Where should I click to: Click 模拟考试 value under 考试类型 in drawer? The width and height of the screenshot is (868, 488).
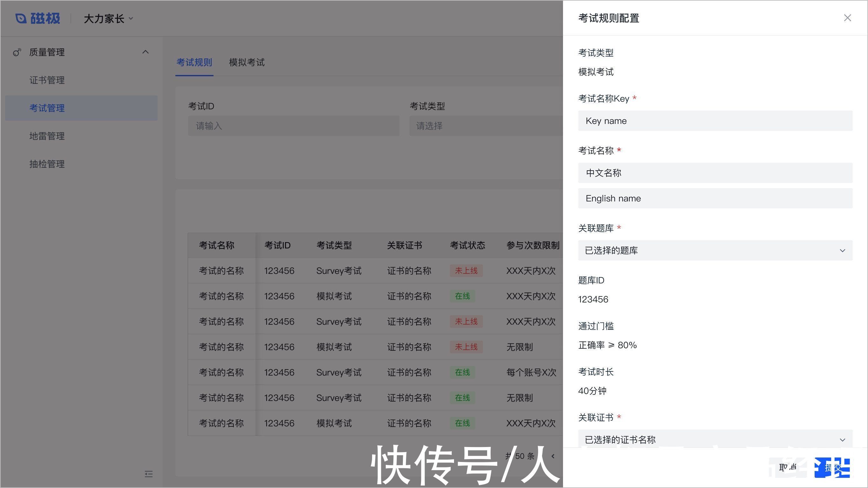pyautogui.click(x=596, y=72)
